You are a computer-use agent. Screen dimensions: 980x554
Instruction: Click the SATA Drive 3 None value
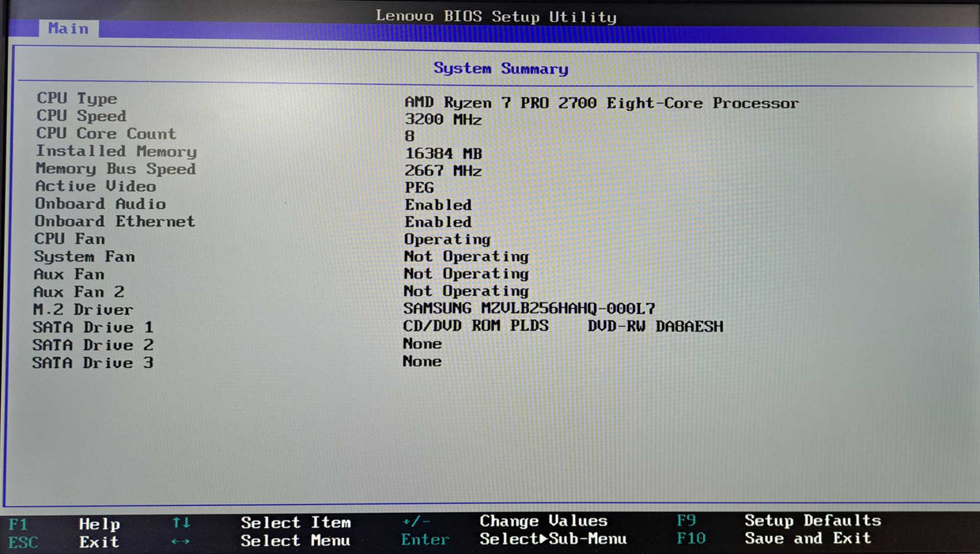click(422, 362)
